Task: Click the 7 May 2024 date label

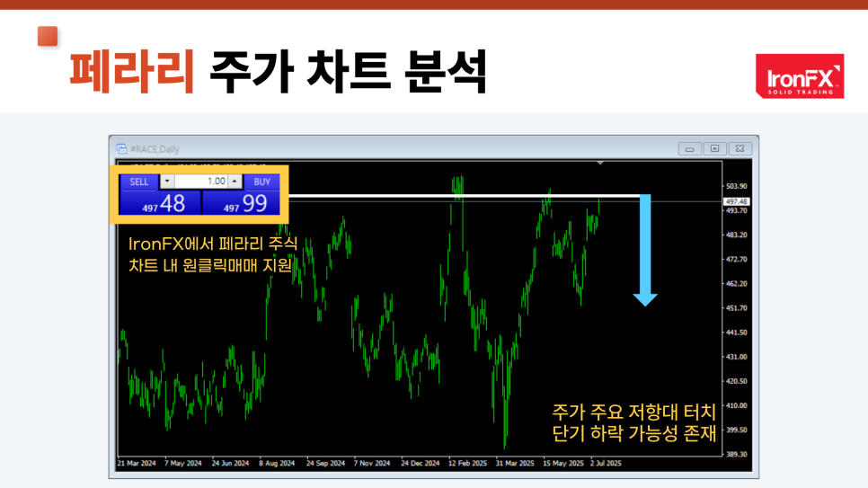Action: (183, 463)
